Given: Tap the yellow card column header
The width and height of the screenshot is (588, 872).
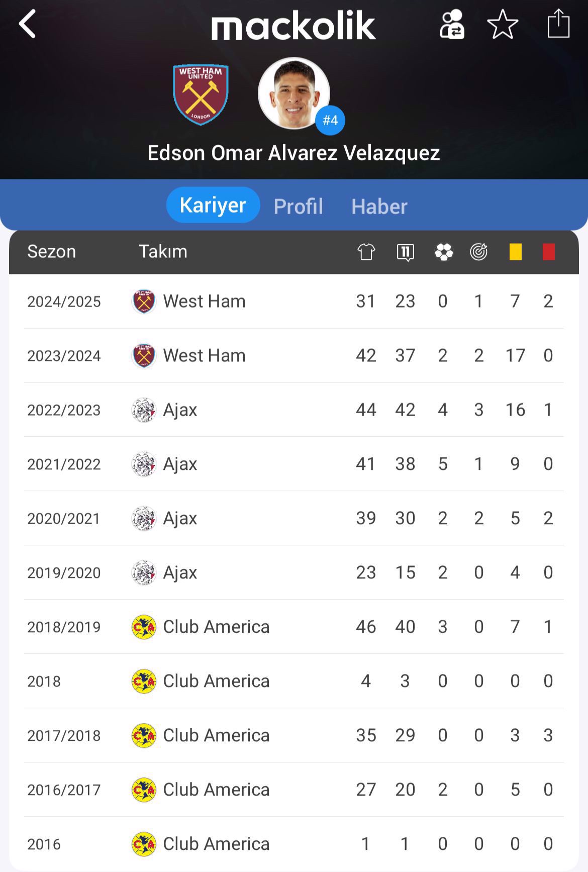Looking at the screenshot, I should tap(516, 251).
